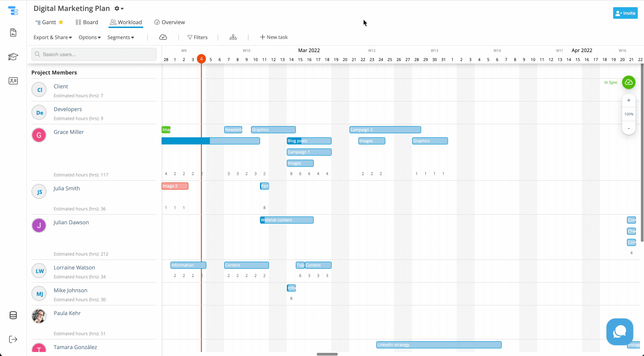Switch to the Overview tab
The image size is (644, 356).
(x=169, y=22)
